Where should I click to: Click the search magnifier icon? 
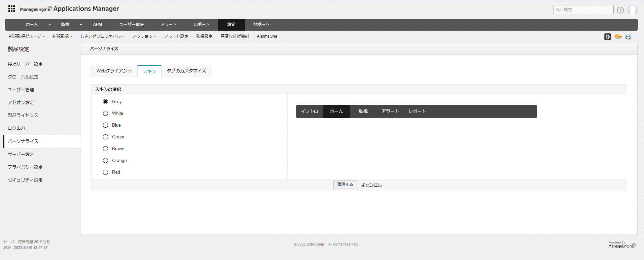(x=559, y=10)
